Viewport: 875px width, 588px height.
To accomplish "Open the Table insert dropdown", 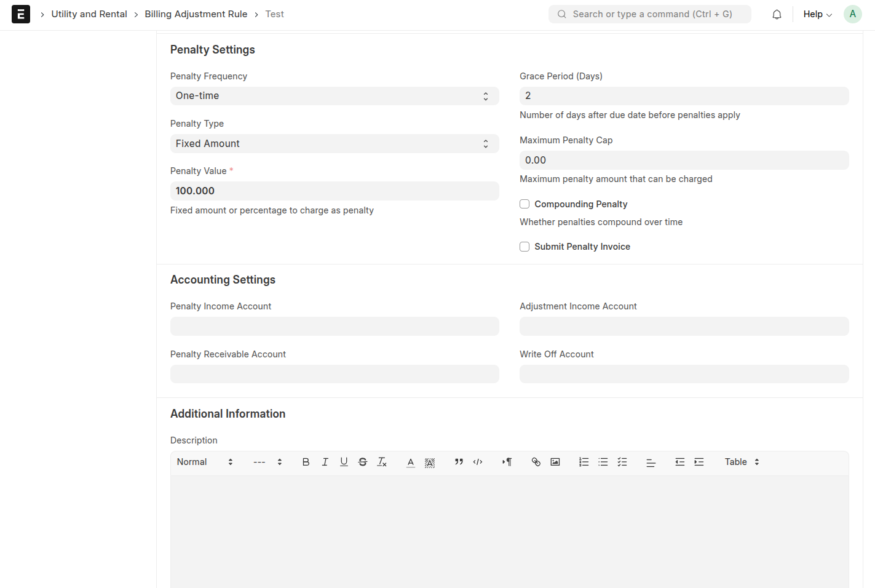I will (x=742, y=462).
